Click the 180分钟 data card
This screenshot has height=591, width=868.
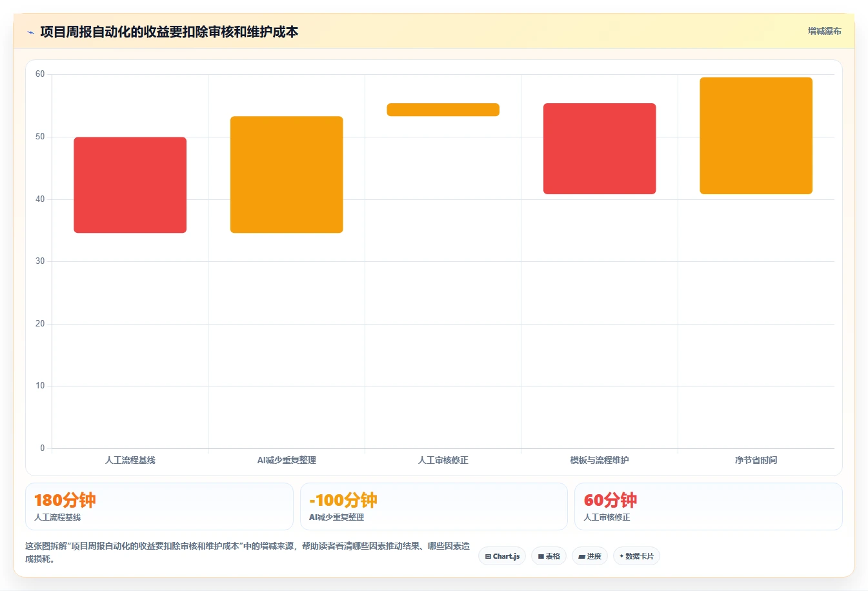coord(159,506)
